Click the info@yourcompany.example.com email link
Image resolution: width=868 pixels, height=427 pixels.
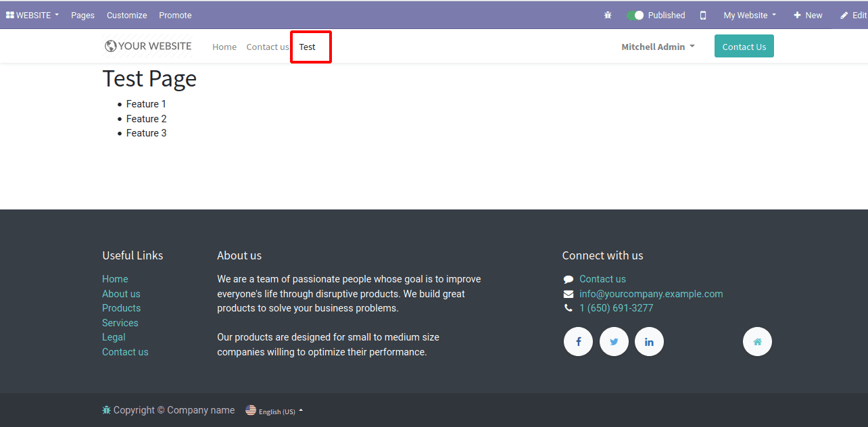(651, 294)
